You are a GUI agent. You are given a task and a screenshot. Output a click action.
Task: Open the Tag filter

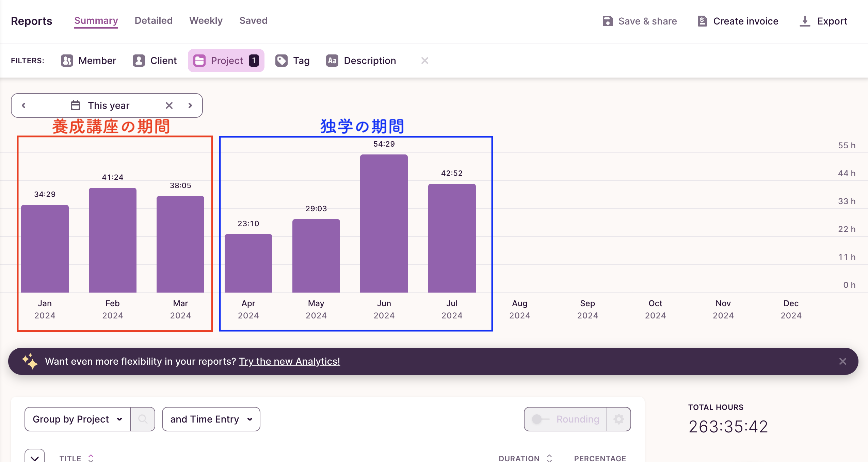point(292,61)
